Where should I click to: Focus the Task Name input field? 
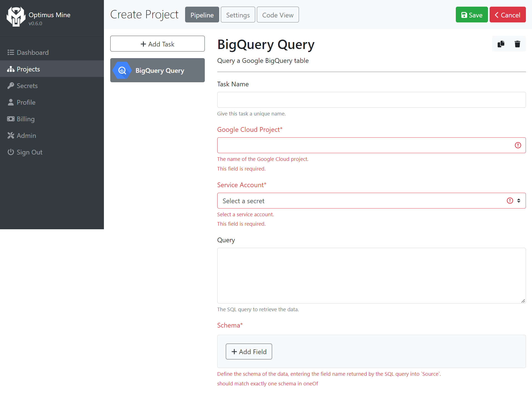click(371, 100)
